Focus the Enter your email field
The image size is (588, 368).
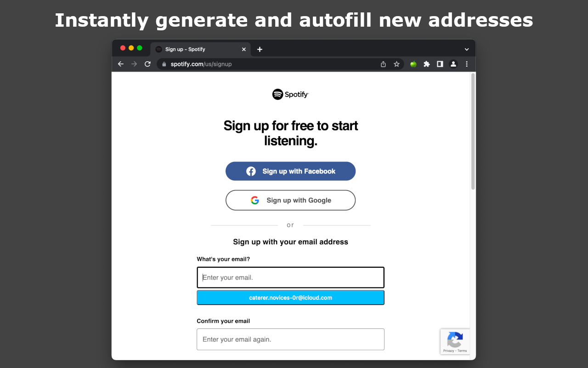[x=290, y=277]
